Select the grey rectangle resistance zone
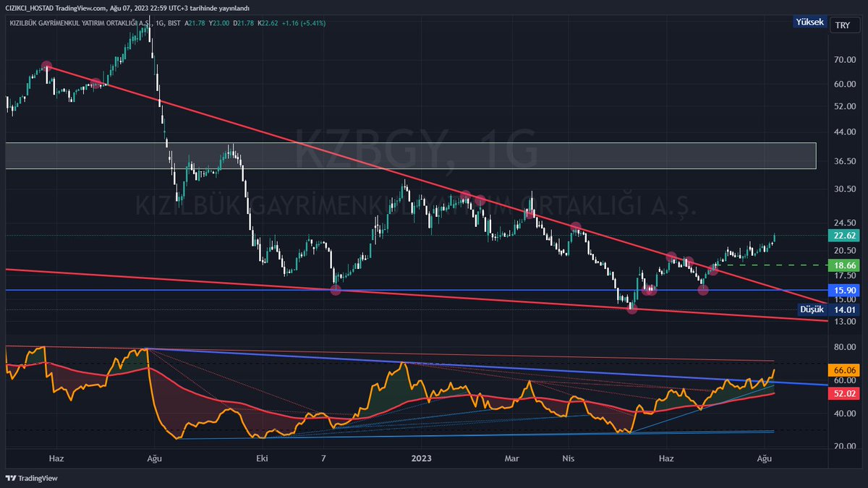 (x=410, y=155)
